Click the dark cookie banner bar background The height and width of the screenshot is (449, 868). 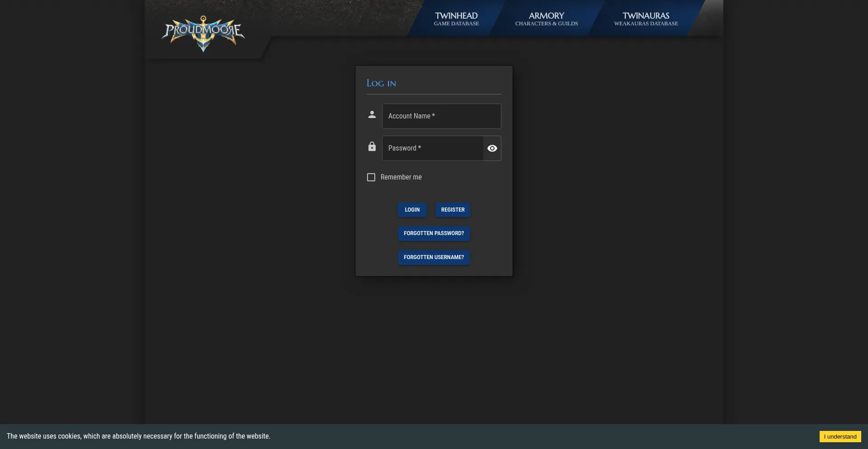[542, 436]
